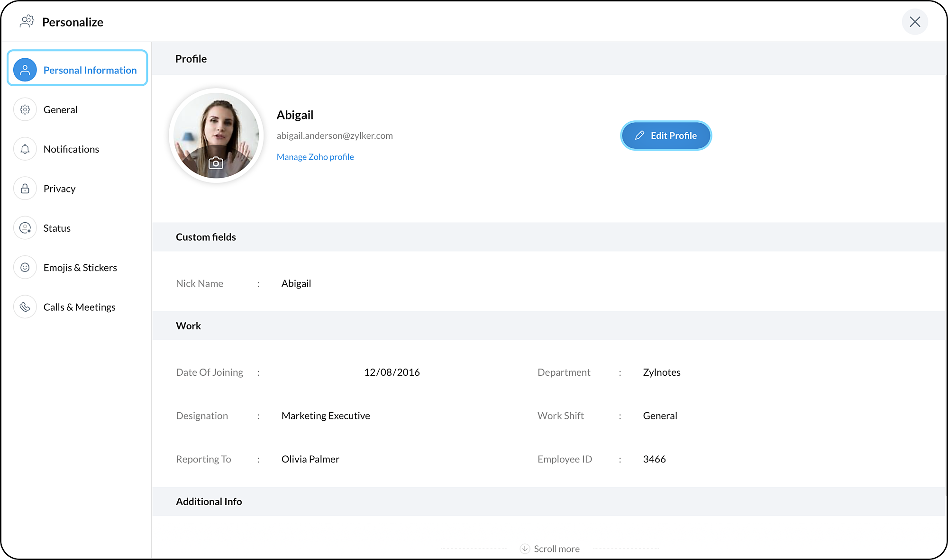Image resolution: width=948 pixels, height=560 pixels.
Task: Click the Status icon in sidebar
Action: [x=25, y=228]
